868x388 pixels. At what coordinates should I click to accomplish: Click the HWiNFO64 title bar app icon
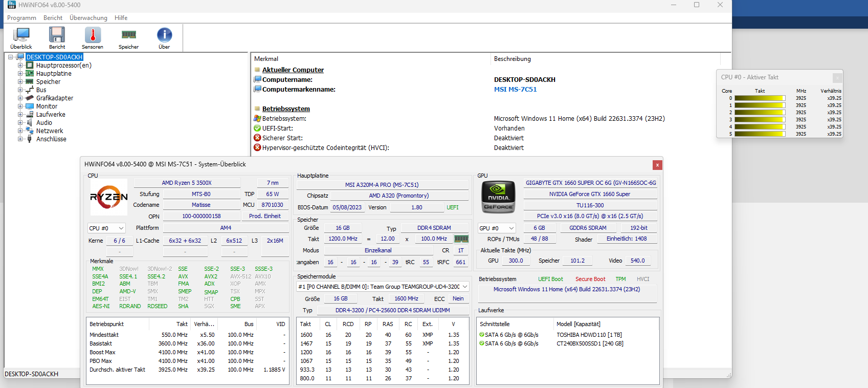click(11, 5)
